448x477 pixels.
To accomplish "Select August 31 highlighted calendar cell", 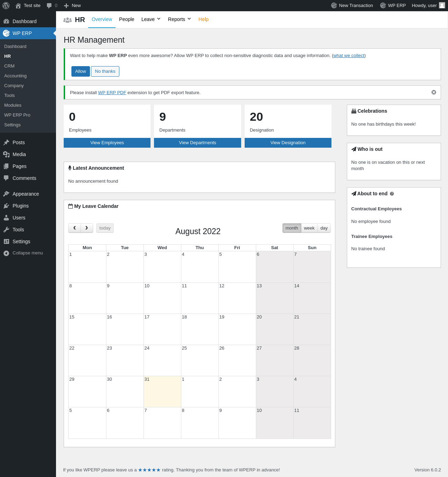I will point(162,392).
